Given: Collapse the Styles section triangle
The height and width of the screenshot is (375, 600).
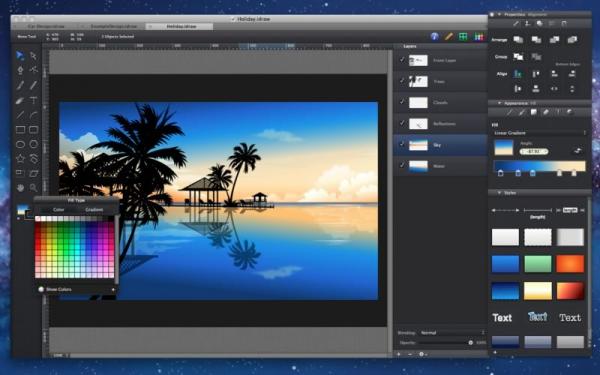Looking at the screenshot, I should point(499,193).
